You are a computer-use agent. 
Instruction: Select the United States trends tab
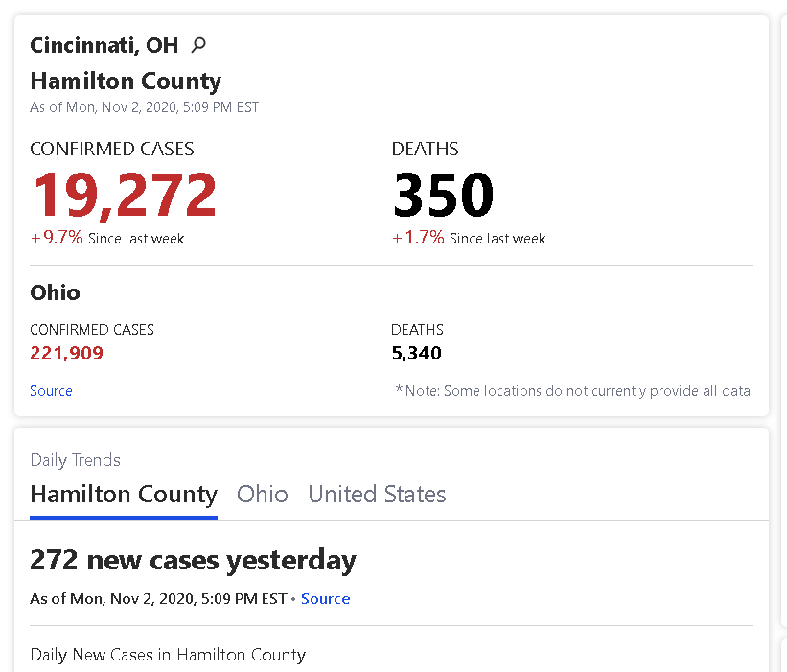[x=377, y=495]
